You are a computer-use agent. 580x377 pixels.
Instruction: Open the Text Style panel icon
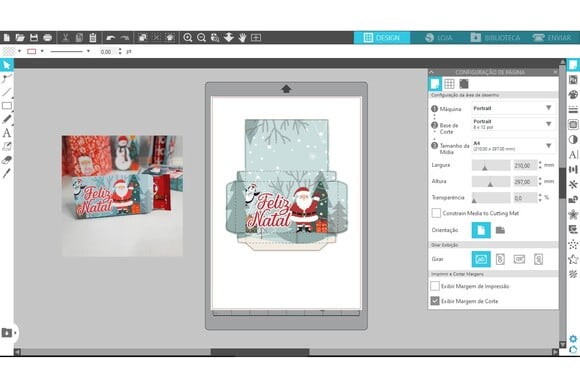573,154
